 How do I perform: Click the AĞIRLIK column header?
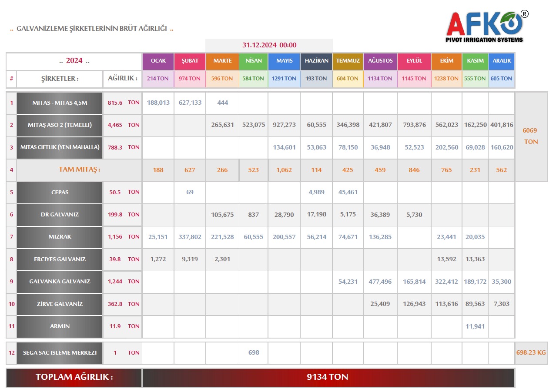(x=122, y=79)
